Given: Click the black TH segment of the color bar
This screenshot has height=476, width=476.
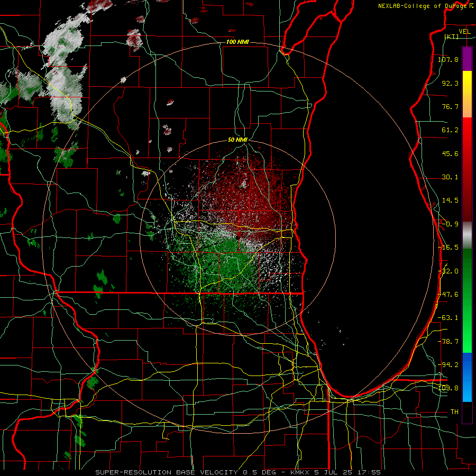Looking at the screenshot, I should pyautogui.click(x=467, y=412).
